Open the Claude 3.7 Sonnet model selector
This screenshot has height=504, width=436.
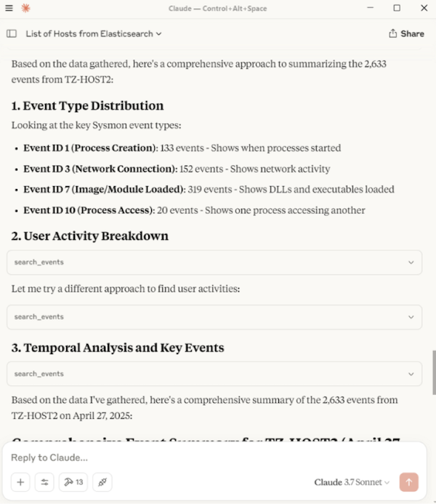[352, 482]
